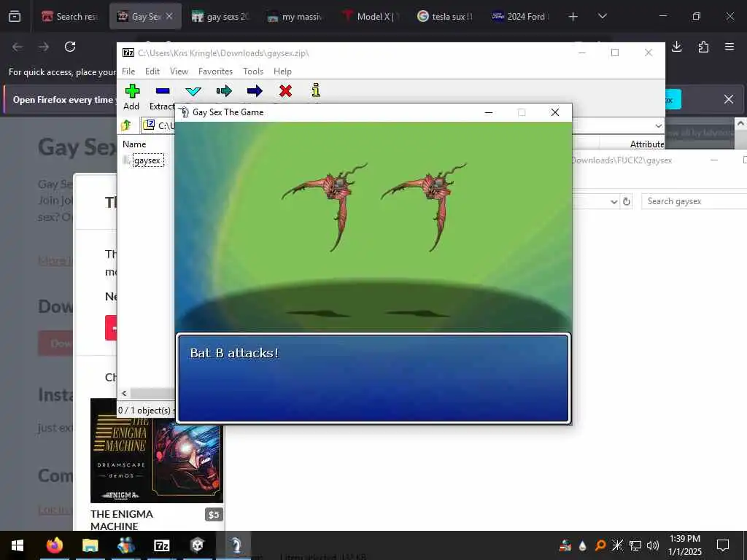Open Firefox from the taskbar
The width and height of the screenshot is (747, 560).
[x=54, y=545]
